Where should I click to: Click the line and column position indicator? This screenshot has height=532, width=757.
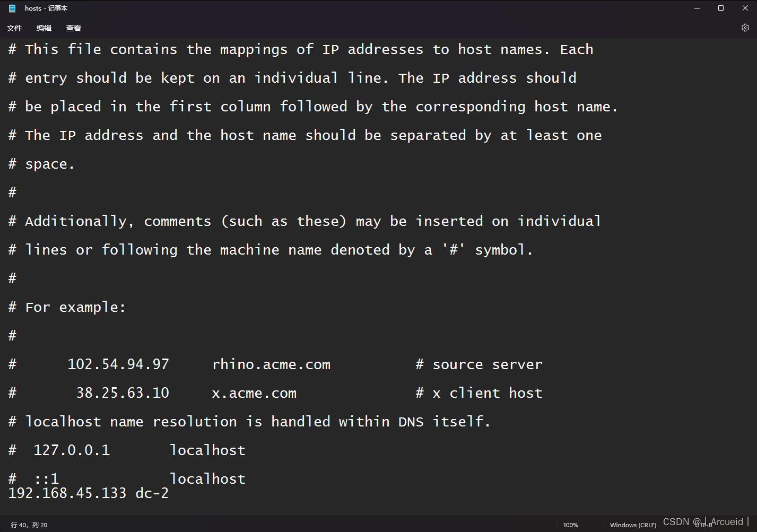(x=29, y=525)
